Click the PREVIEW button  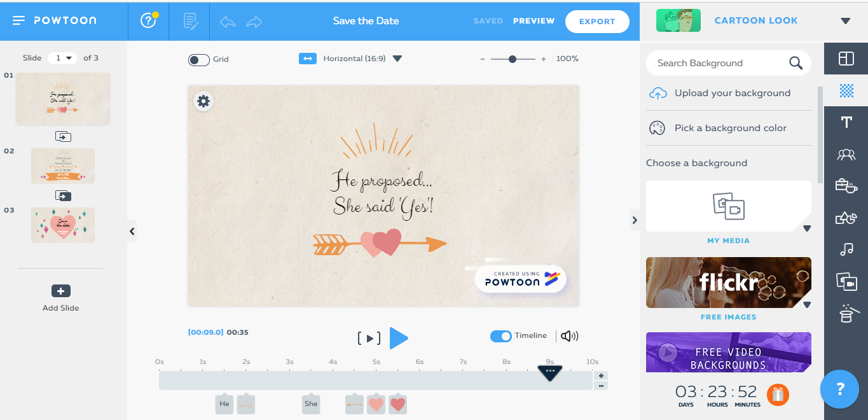coord(534,21)
